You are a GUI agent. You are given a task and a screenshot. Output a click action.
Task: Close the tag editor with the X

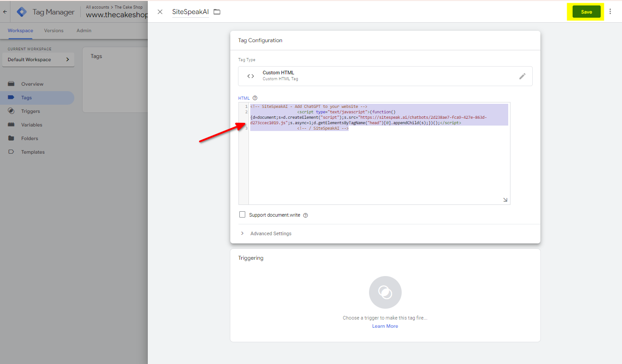[x=160, y=12]
